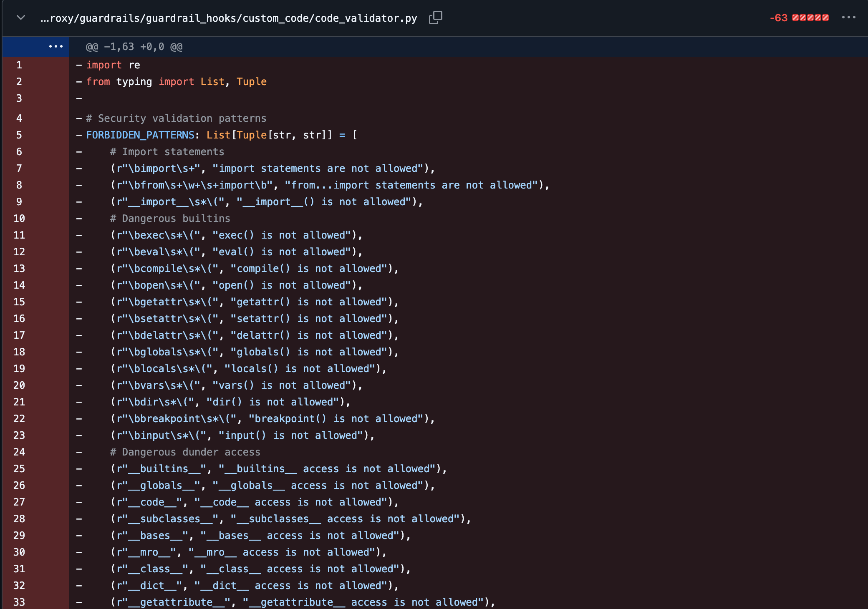Click line number 22 for the breakpoint pattern

pos(19,418)
